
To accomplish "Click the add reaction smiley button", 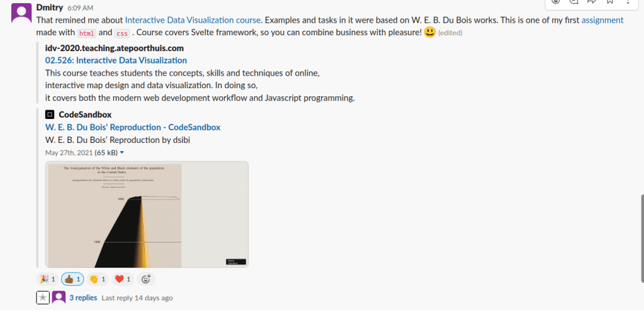I will [x=146, y=279].
